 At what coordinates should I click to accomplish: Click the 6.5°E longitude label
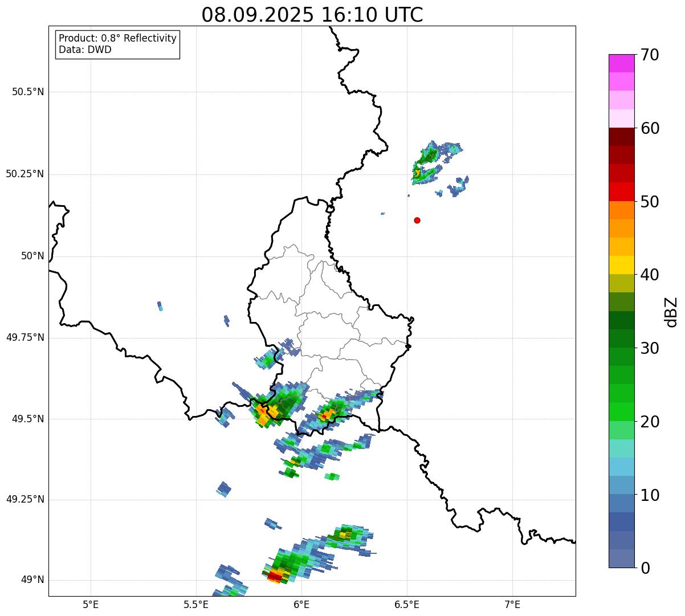(407, 604)
